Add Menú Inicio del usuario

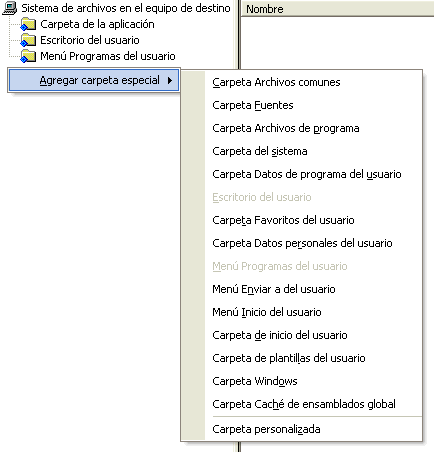tap(267, 312)
